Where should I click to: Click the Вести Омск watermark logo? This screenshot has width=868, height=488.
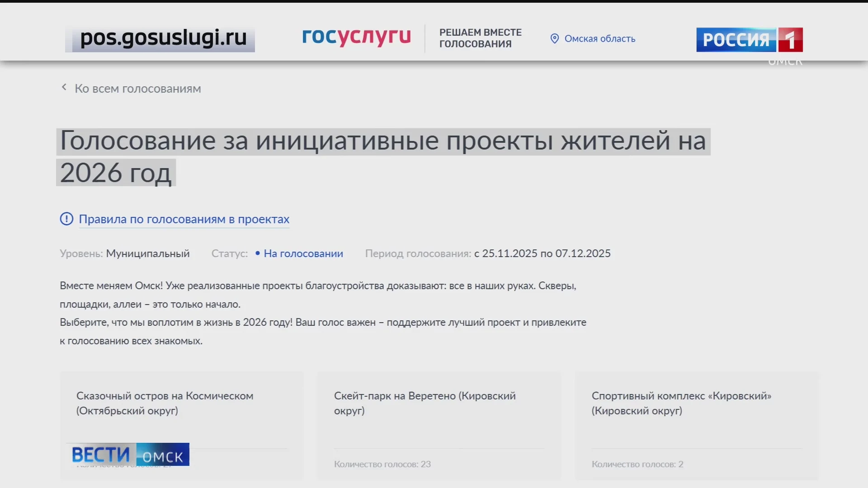129,454
